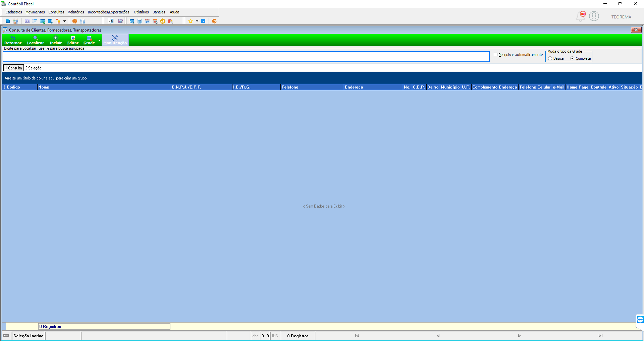Viewport: 644px width, 341px height.
Task: Click the orange power button icon
Action: [x=214, y=21]
